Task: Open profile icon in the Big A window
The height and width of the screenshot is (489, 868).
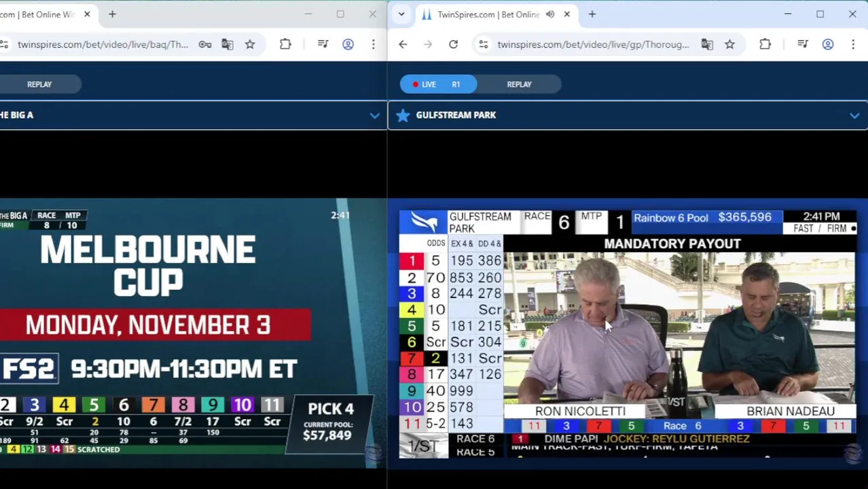Action: [x=348, y=44]
